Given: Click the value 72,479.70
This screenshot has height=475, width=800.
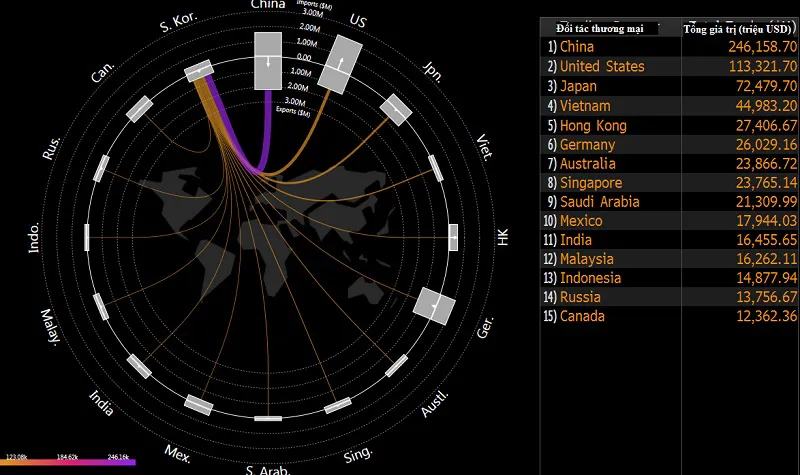Looking at the screenshot, I should (766, 86).
